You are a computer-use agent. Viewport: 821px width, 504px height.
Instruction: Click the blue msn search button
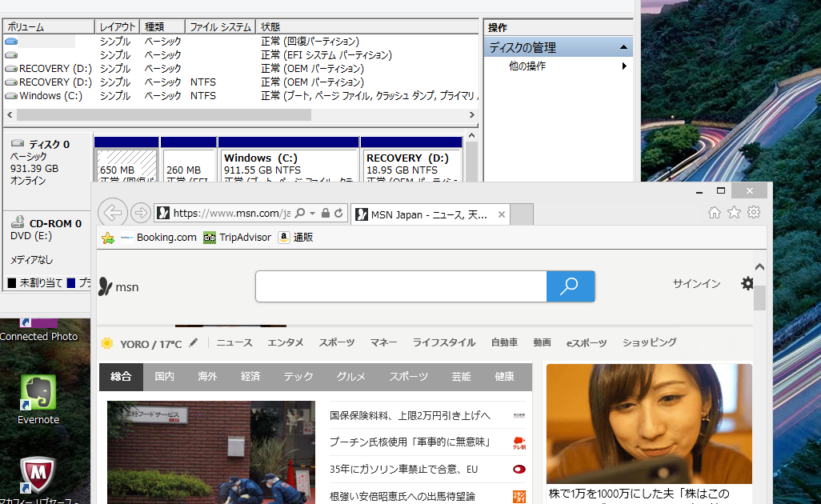click(x=571, y=286)
